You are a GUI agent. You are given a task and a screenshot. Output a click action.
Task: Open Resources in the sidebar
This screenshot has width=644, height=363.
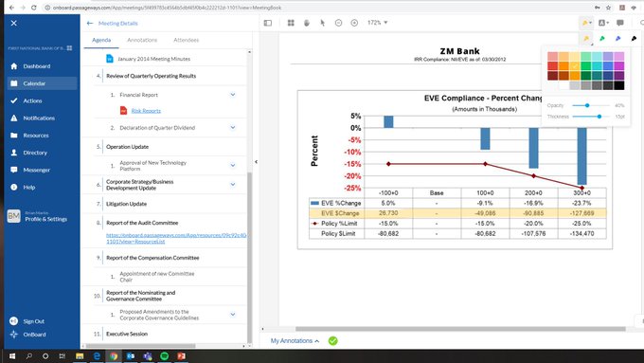click(41, 136)
